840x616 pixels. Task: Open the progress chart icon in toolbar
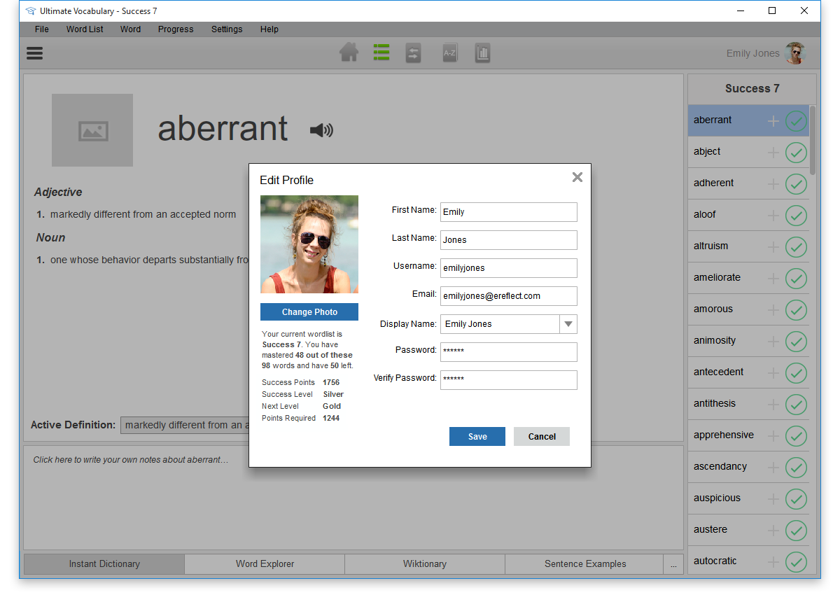click(482, 53)
